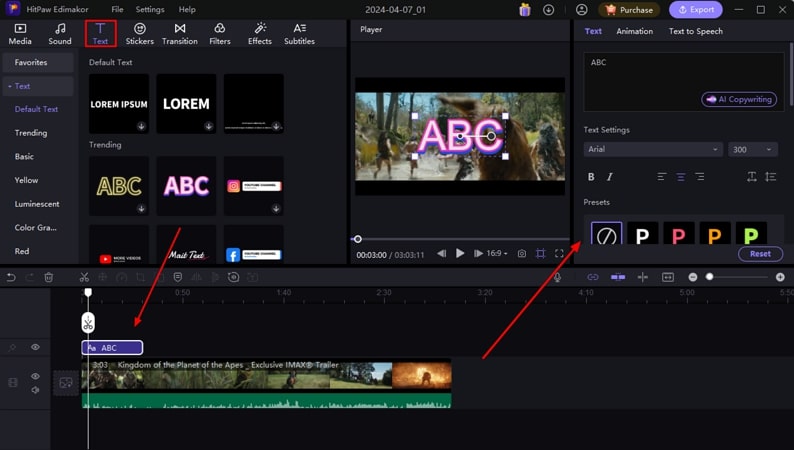Zoom in the timeline with plus
Screen dimensions: 794x450
780,277
